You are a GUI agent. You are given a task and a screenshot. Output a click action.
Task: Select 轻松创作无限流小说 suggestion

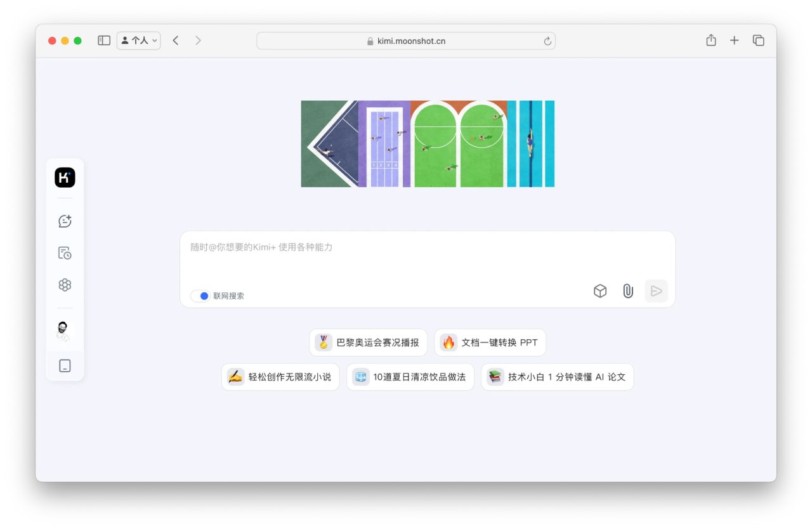pyautogui.click(x=280, y=377)
